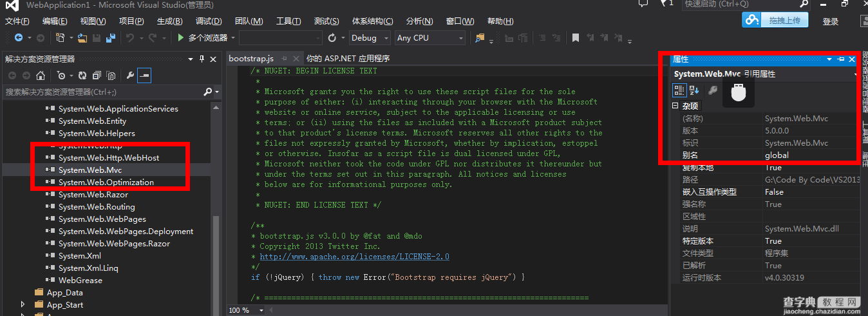The width and height of the screenshot is (868, 316).
Task: Open the feedback speech bubble icon
Action: (643, 3)
